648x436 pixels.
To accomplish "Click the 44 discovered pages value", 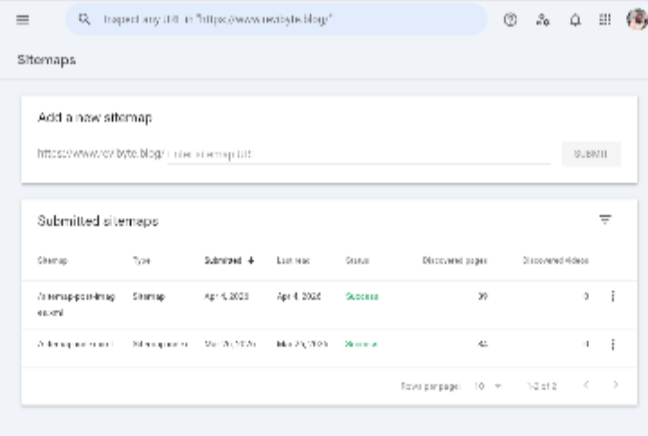I will pos(483,344).
